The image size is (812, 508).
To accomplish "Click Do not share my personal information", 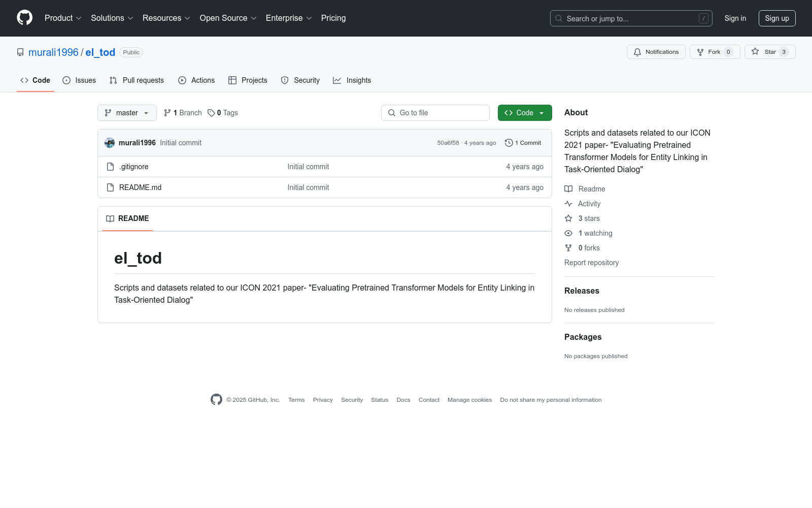I will 551,400.
